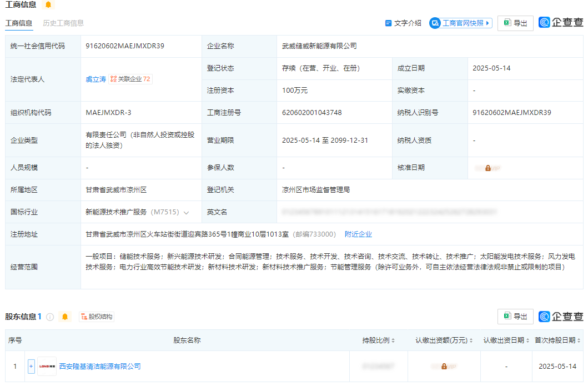Click the 文字介绍 icon
This screenshot has height=386, width=588.
tap(389, 23)
